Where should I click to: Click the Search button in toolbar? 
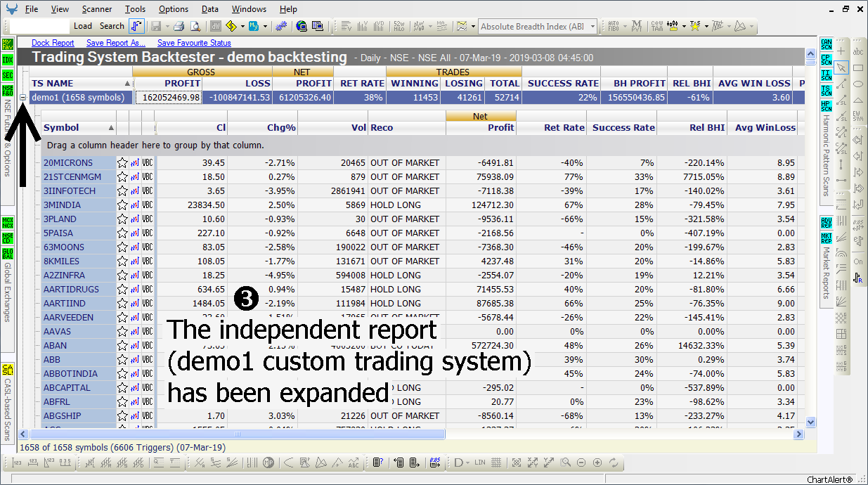tap(112, 26)
